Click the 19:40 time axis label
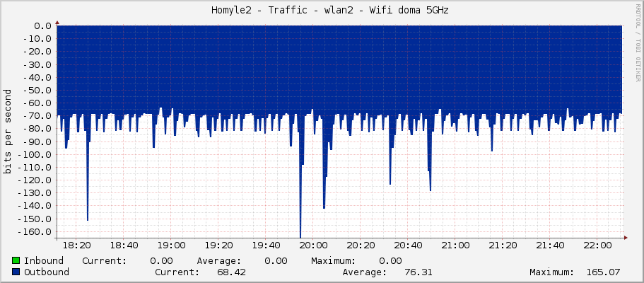The width and height of the screenshot is (644, 283). coord(266,246)
